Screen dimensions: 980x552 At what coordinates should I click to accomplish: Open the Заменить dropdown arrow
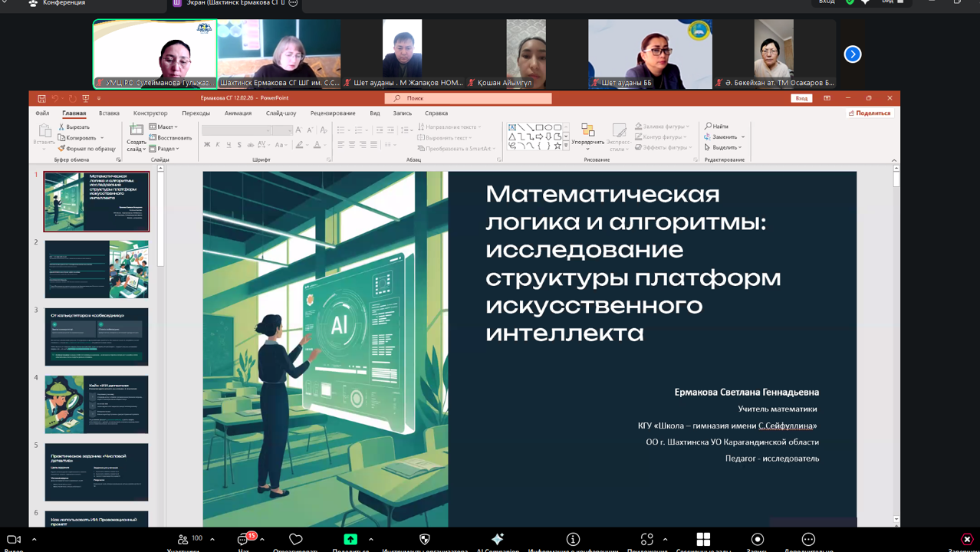pos(743,137)
